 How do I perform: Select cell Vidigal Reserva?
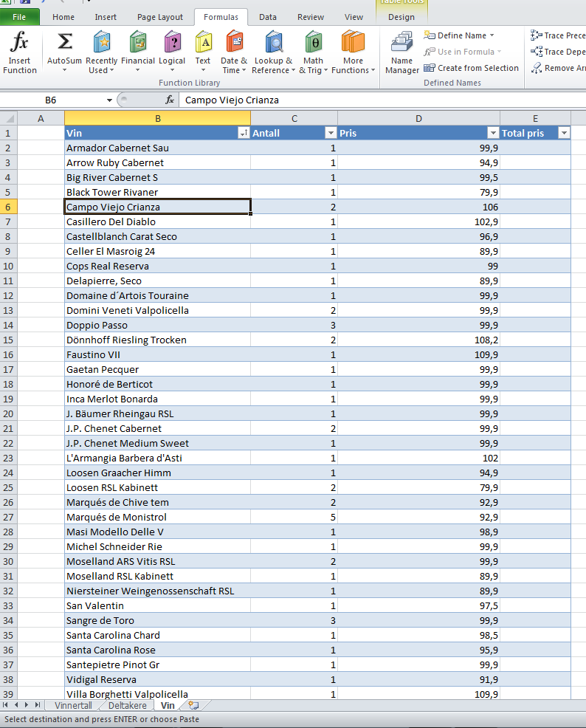point(157,680)
